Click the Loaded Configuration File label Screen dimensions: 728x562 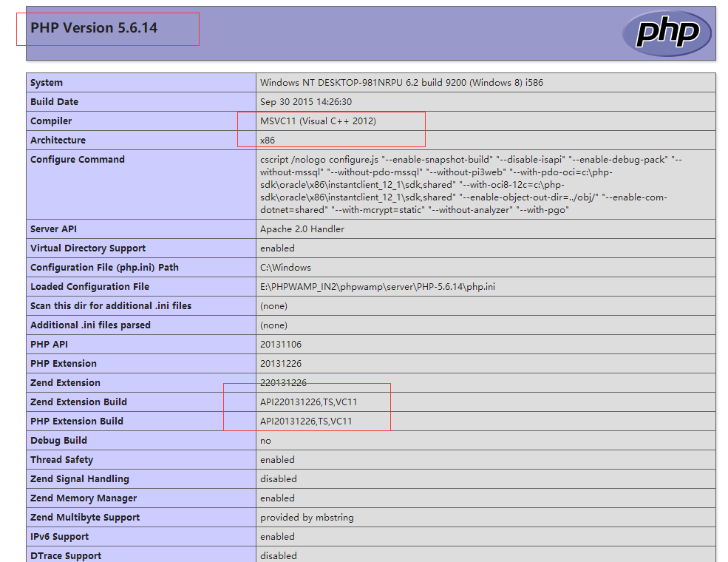pos(89,287)
